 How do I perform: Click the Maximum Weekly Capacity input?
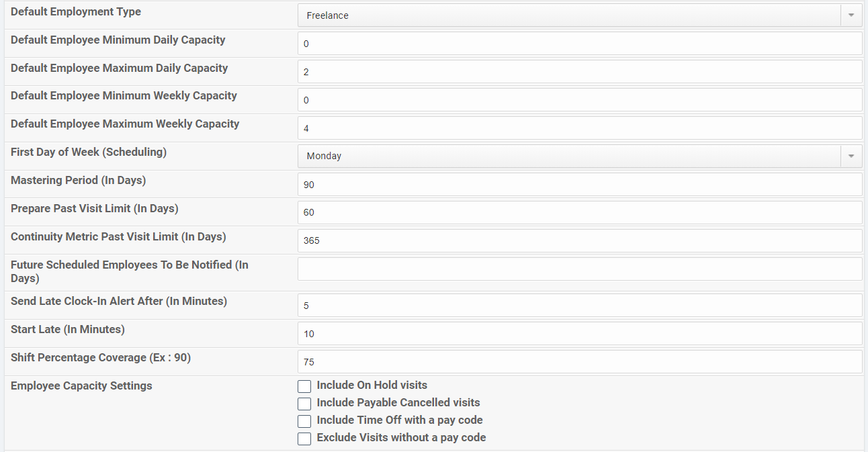tap(579, 128)
